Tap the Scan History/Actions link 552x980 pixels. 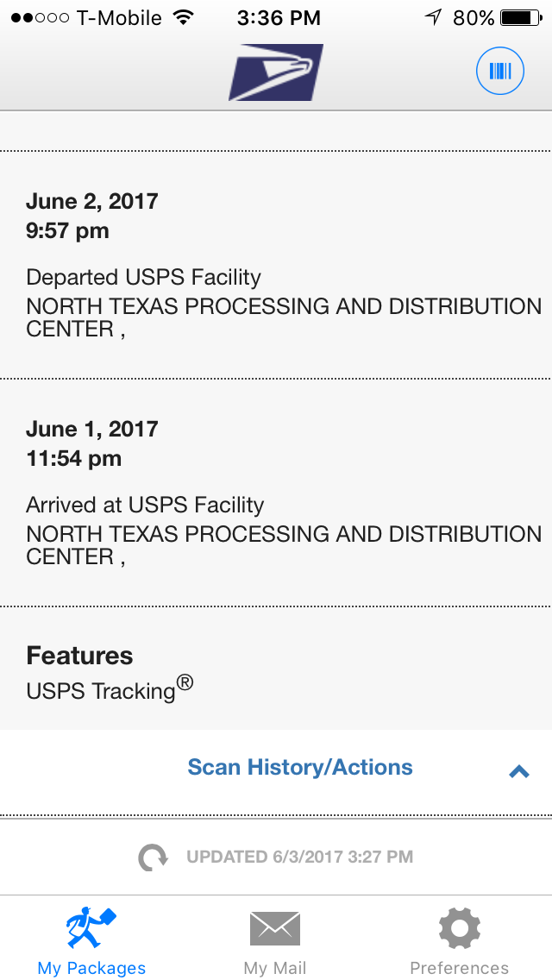click(300, 767)
